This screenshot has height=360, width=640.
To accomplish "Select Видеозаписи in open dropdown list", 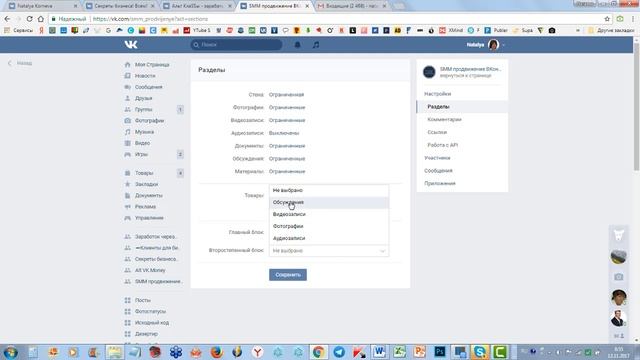I will [329, 214].
